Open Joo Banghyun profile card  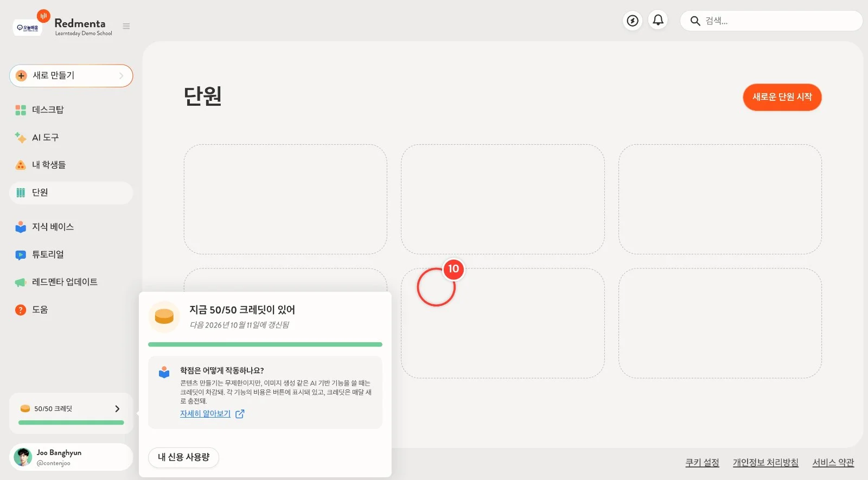pos(71,457)
